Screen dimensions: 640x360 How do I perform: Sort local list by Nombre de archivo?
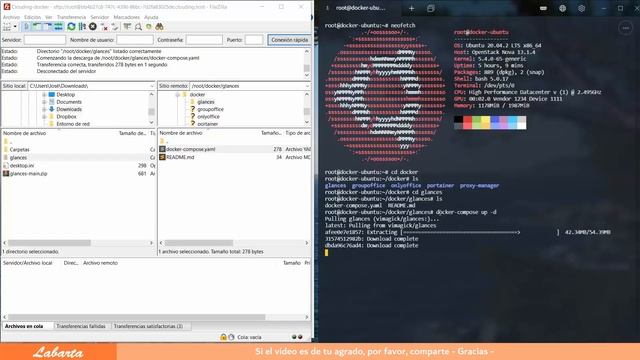24,133
